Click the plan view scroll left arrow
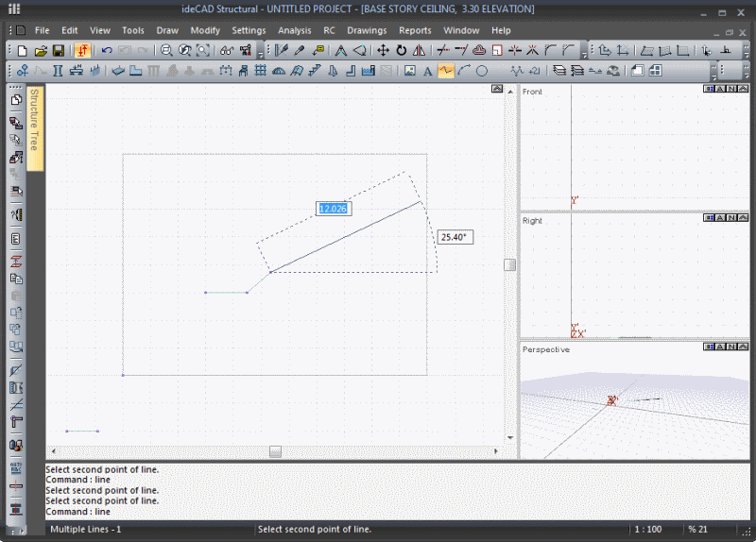Viewport: 756px width, 542px height. pyautogui.click(x=54, y=451)
